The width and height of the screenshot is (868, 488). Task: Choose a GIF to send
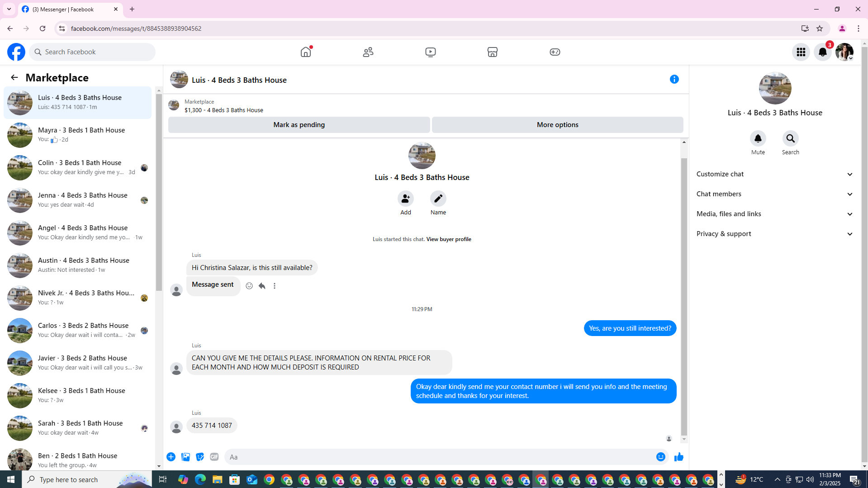214,457
